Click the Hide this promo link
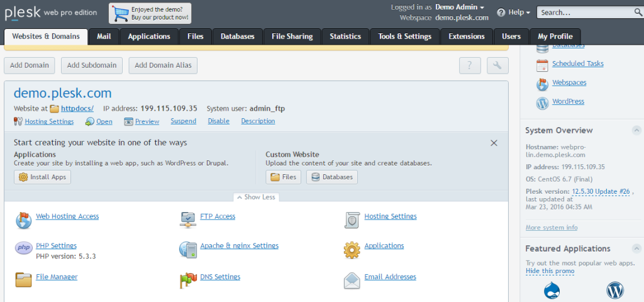644x302 pixels. pos(550,271)
